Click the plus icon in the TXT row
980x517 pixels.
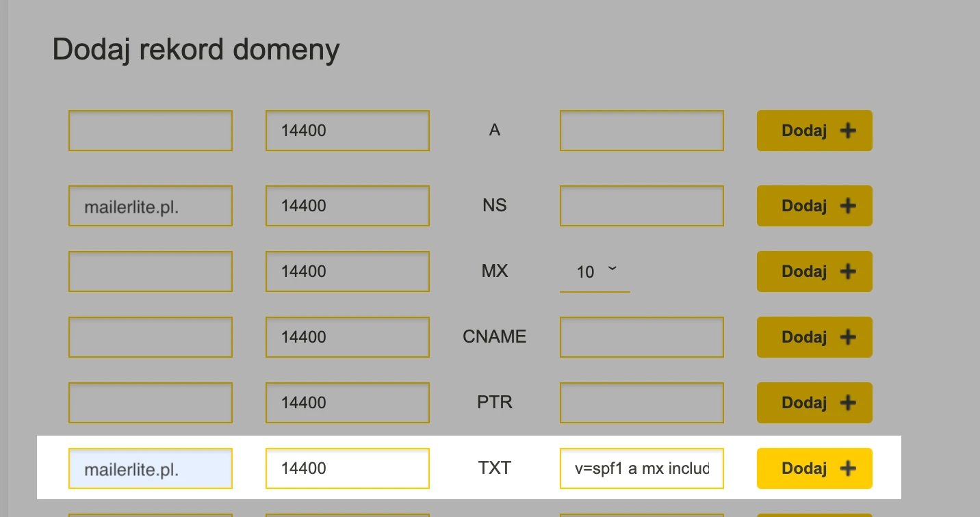pyautogui.click(x=848, y=468)
